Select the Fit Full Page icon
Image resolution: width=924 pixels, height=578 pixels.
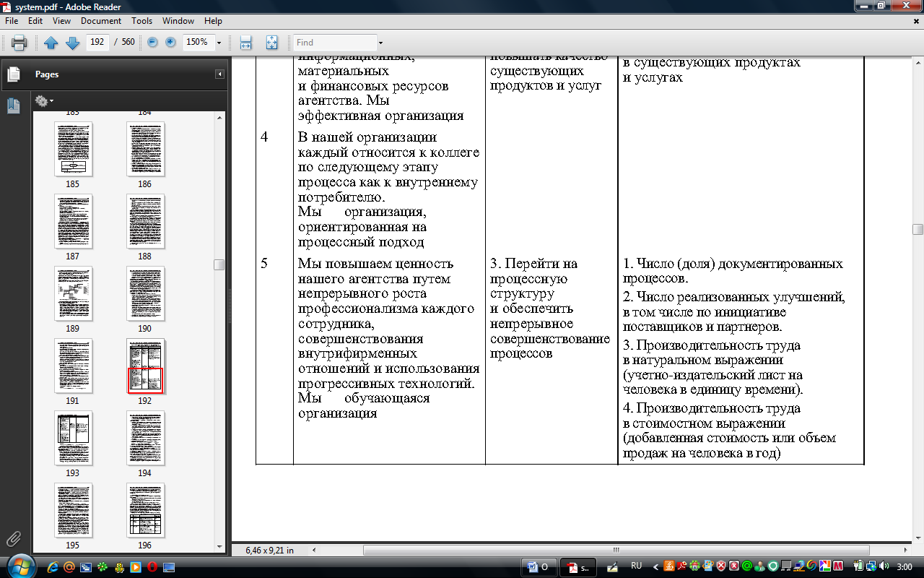pyautogui.click(x=271, y=43)
